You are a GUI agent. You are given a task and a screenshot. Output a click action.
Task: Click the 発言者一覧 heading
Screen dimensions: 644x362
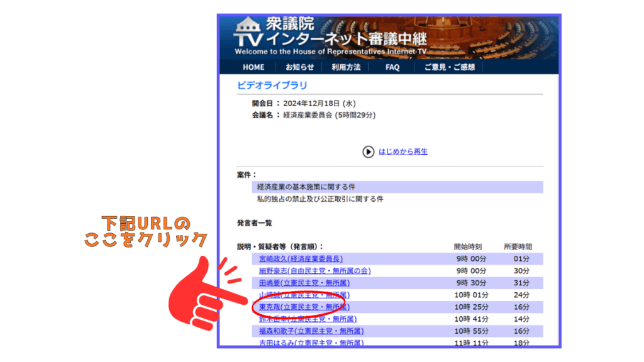254,223
